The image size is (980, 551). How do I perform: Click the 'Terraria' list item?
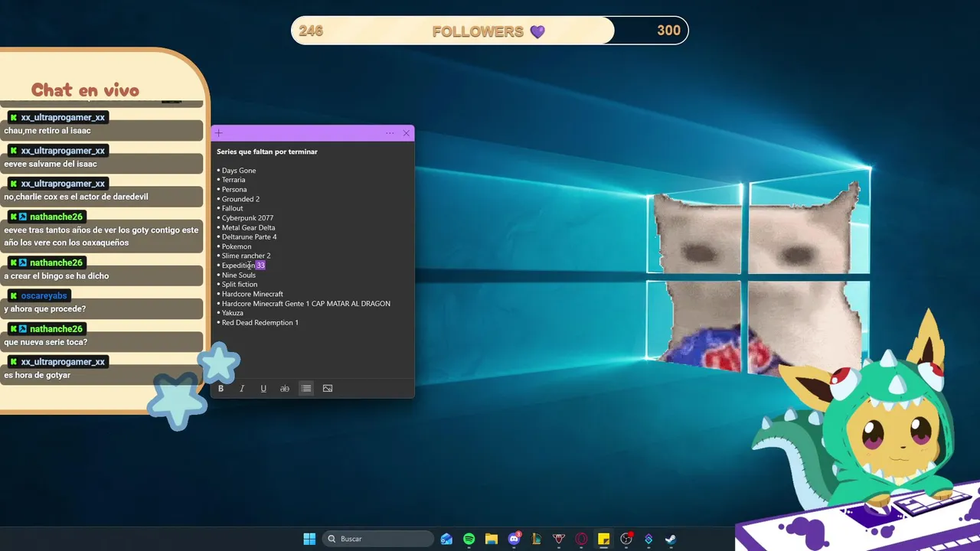point(234,180)
